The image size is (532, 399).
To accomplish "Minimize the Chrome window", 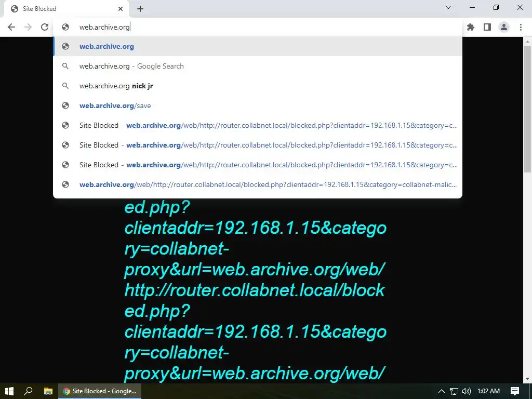I will (472, 7).
